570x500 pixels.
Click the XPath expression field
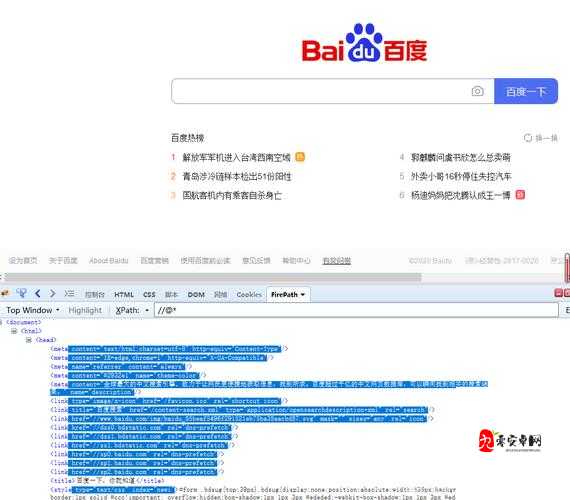pyautogui.click(x=356, y=310)
